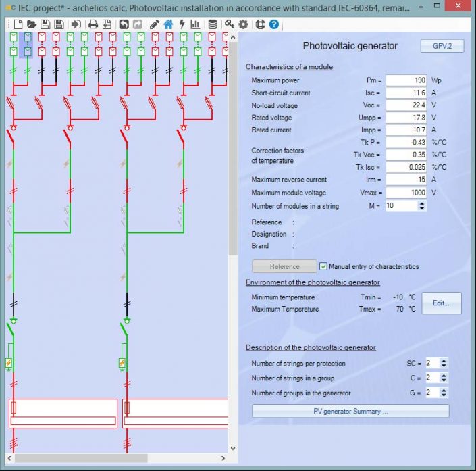The width and height of the screenshot is (476, 471).
Task: Decrease strings per protection SC value
Action: click(x=444, y=366)
